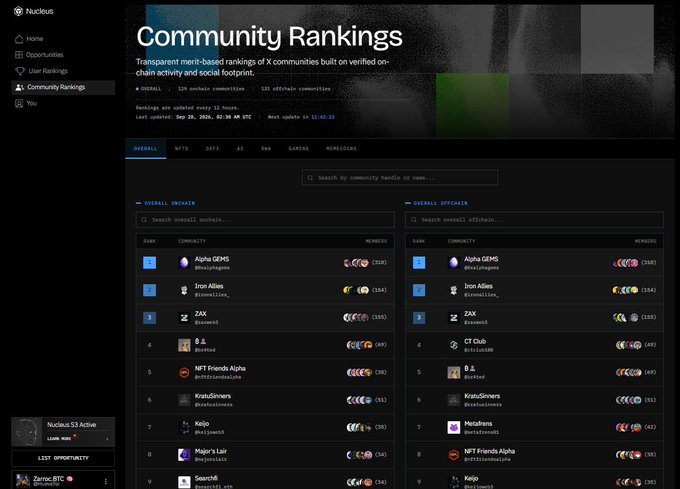Switch to the MEMECOINS tab
Image resolution: width=680 pixels, height=489 pixels.
tap(341, 149)
